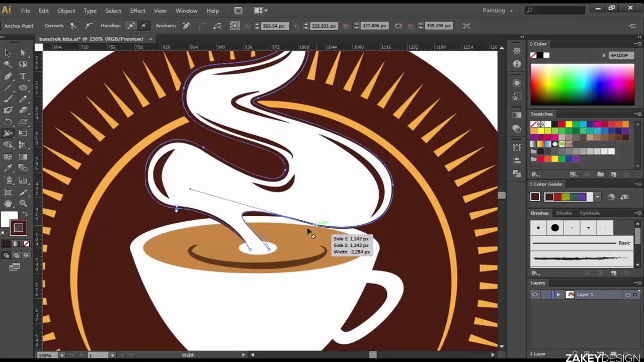Click Edit or Apply Colors wheel icon
Image resolution: width=644 pixels, height=362 pixels.
click(x=611, y=197)
